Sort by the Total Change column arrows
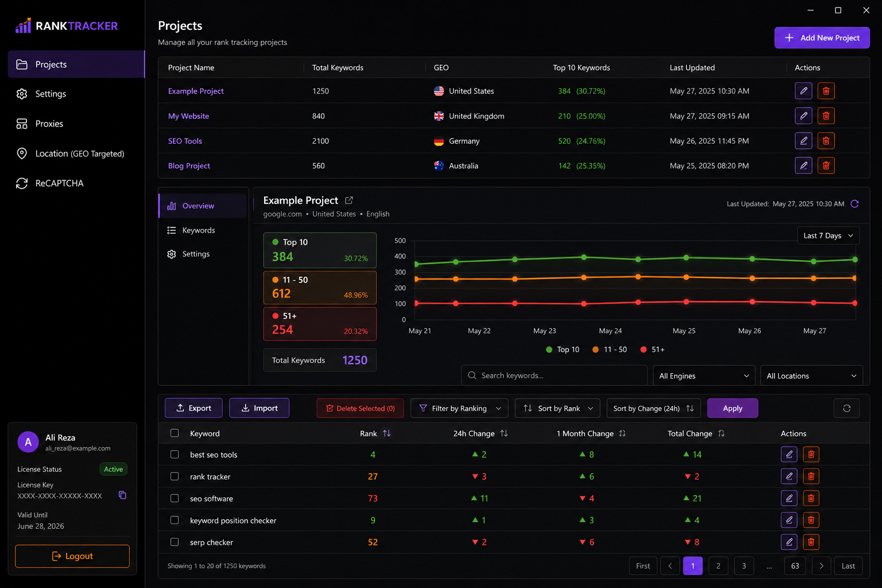This screenshot has width=882, height=588. (721, 434)
